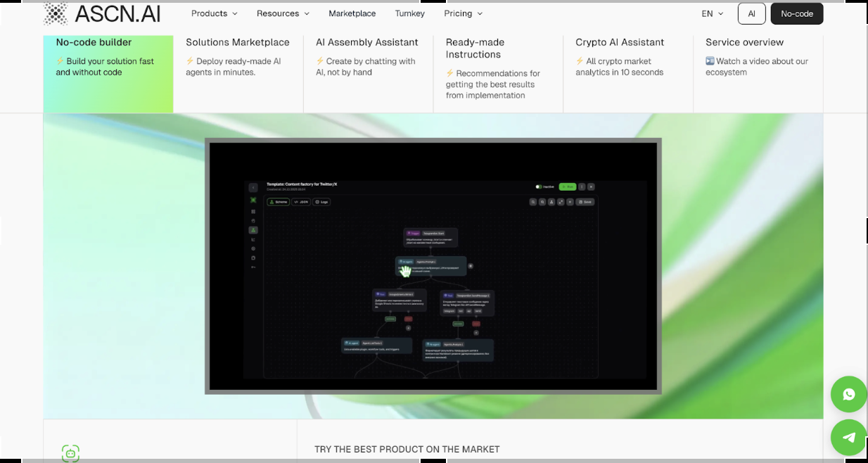The image size is (868, 463).
Task: Toggle the Inactive workflow switch
Action: pyautogui.click(x=540, y=186)
